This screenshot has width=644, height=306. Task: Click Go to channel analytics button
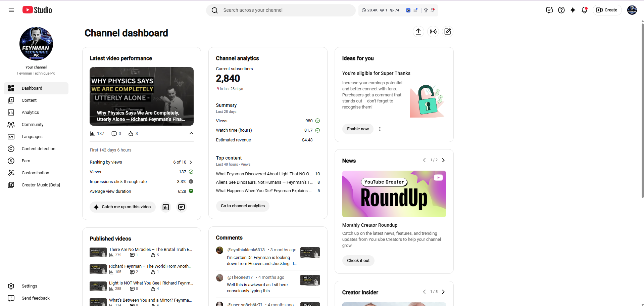(x=243, y=206)
